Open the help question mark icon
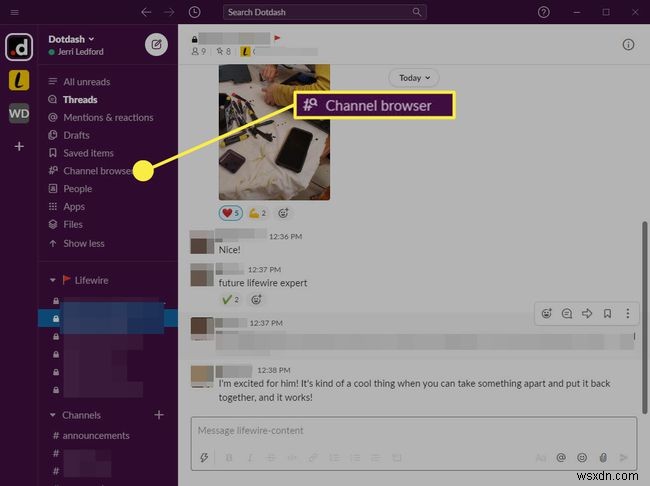 point(543,12)
